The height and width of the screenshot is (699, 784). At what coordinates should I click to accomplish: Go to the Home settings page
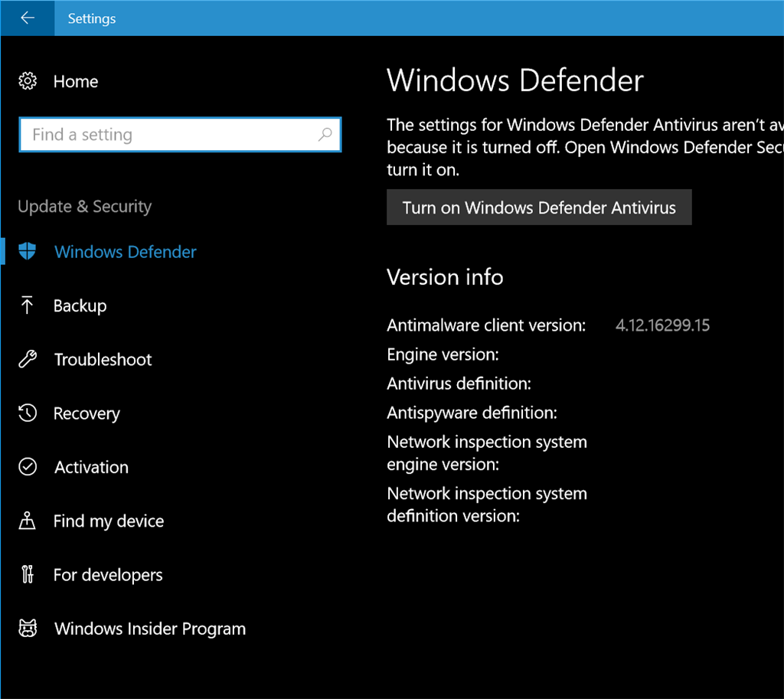tap(76, 81)
